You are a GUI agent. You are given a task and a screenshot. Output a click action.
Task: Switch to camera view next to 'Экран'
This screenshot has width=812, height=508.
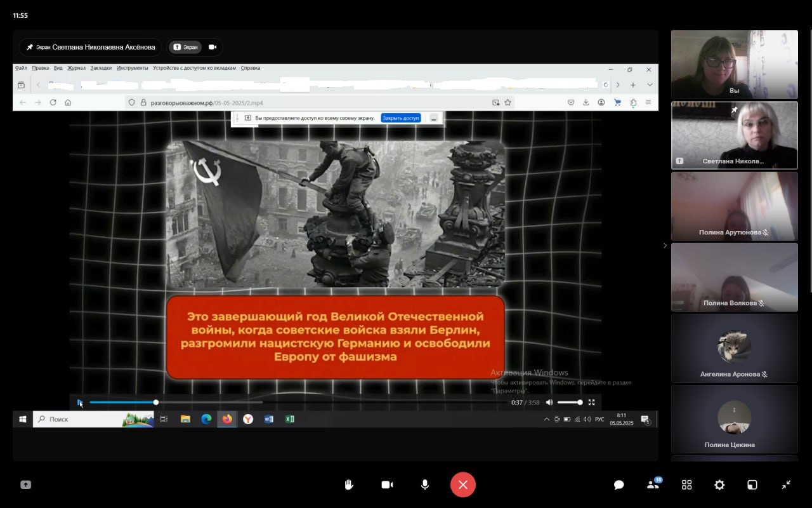pos(213,47)
